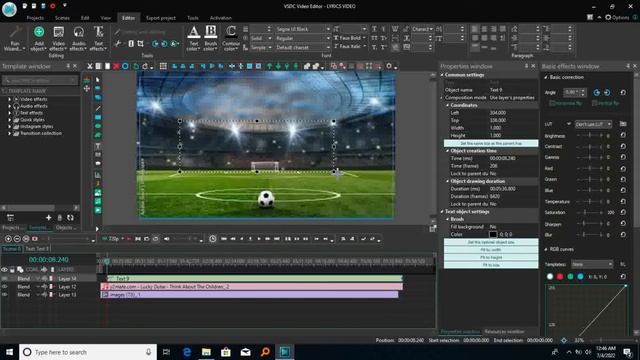Screen dimensions: 640x360
Task: Add new template with plus icon
Action: coord(49,218)
